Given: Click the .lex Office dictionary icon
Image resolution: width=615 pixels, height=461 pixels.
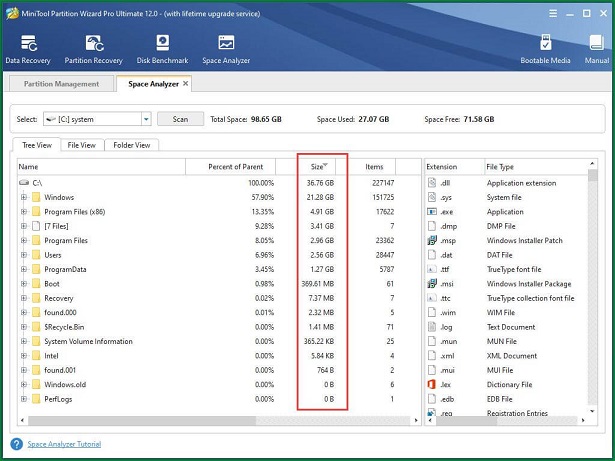Looking at the screenshot, I should tap(432, 384).
